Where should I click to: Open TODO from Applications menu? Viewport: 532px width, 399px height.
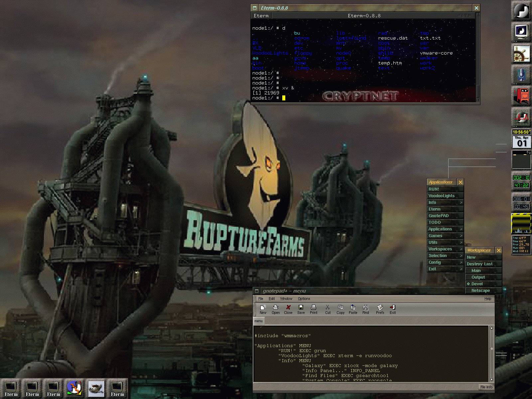(x=445, y=222)
